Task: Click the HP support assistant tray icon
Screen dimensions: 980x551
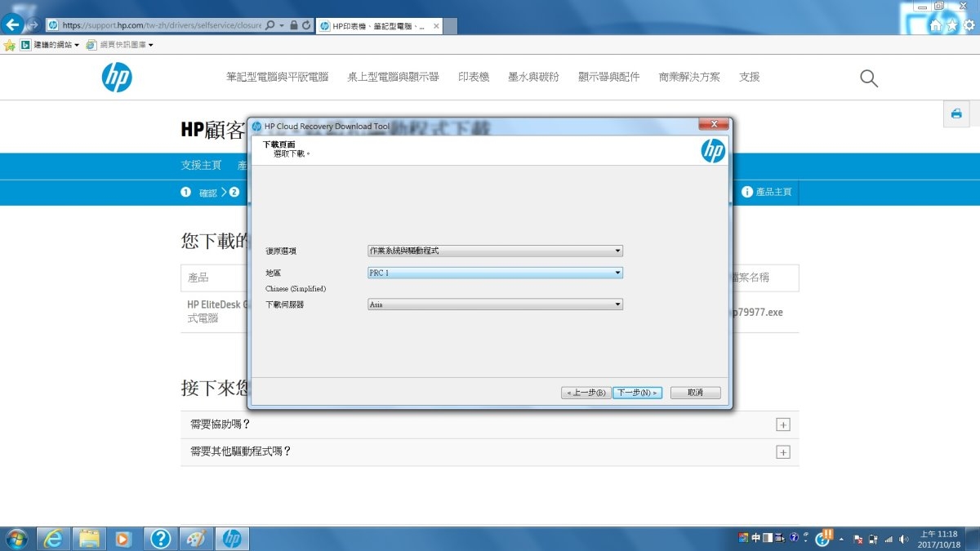Action: [824, 537]
